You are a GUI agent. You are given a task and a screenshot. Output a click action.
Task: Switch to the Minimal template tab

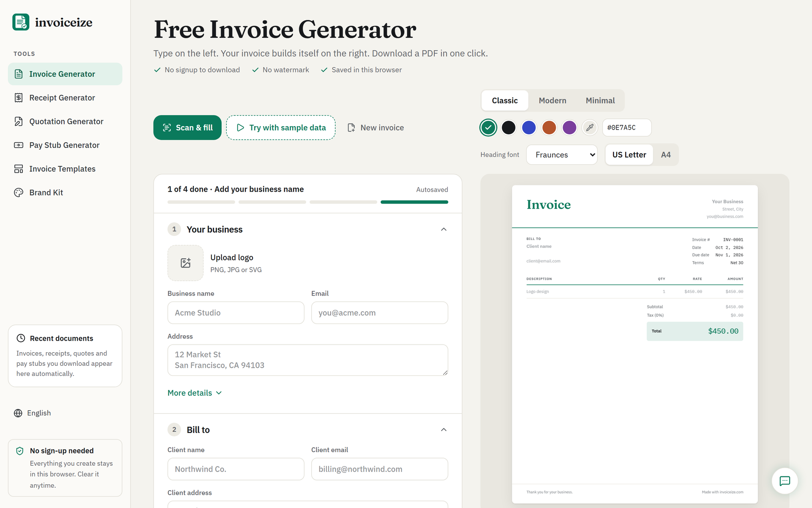600,101
